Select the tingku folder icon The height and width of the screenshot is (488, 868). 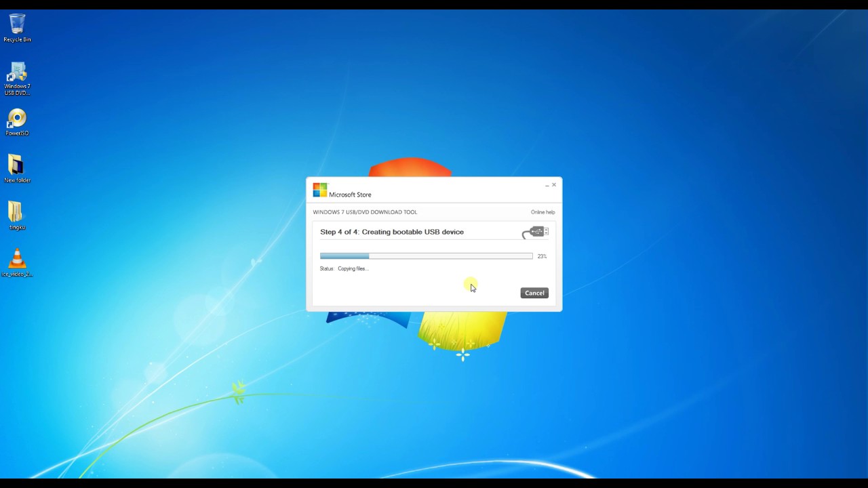[x=17, y=216]
